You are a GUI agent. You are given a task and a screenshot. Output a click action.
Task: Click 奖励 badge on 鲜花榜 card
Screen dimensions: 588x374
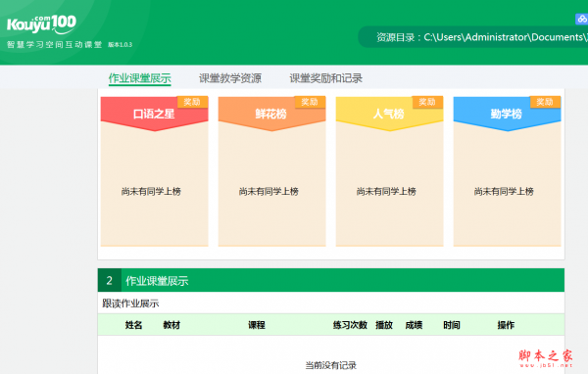click(x=310, y=102)
